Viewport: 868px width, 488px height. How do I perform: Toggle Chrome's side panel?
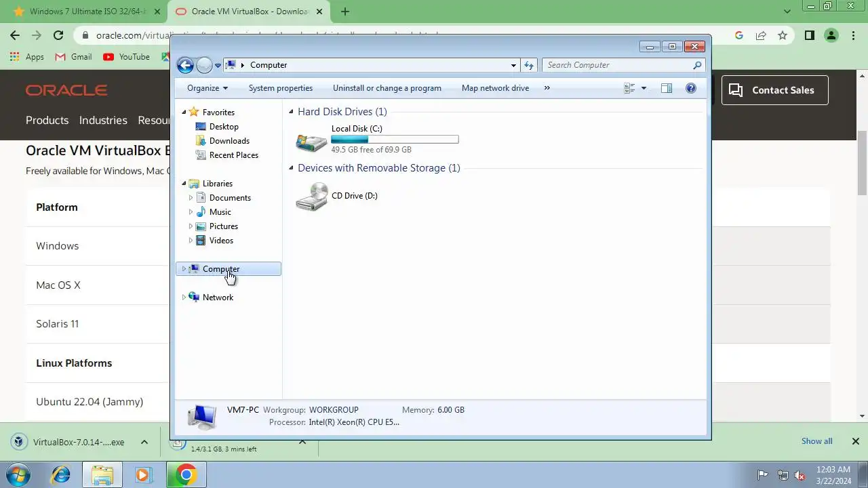[810, 35]
